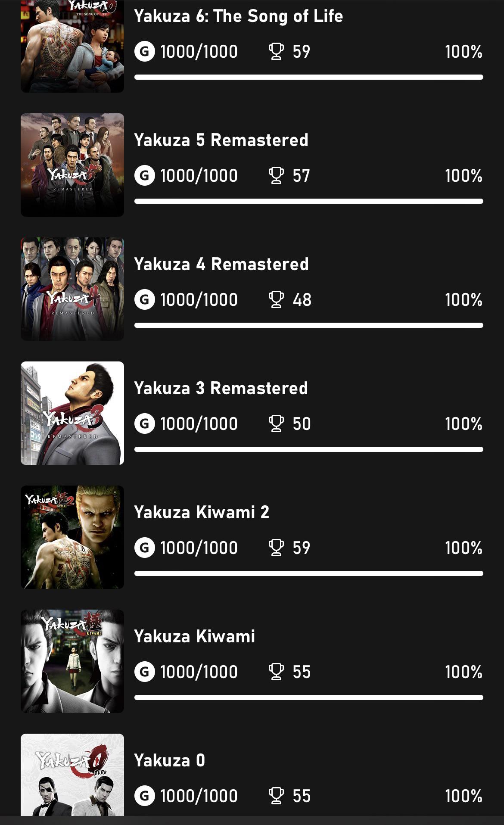504x825 pixels.
Task: Open Yakuza 4 Remastered cover art
Action: pos(72,289)
